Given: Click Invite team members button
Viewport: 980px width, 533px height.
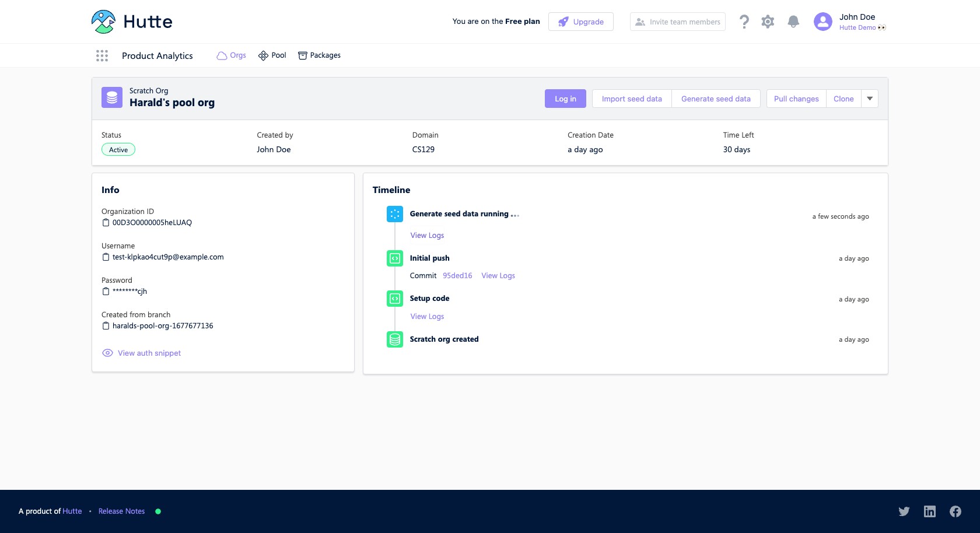Looking at the screenshot, I should click(678, 22).
